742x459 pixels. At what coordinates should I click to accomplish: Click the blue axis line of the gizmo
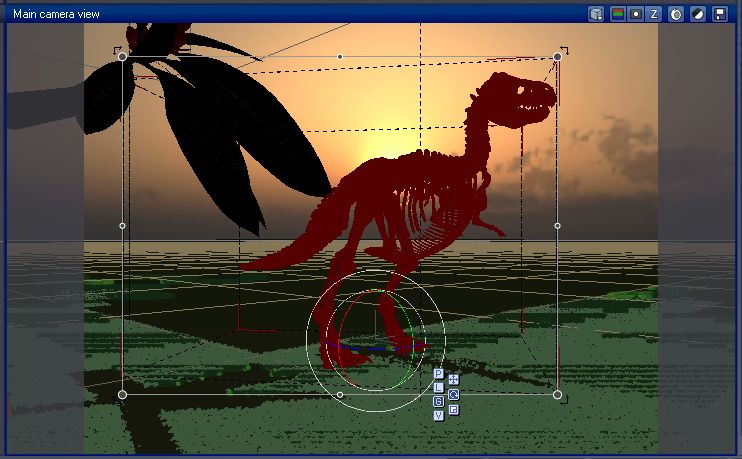374,349
